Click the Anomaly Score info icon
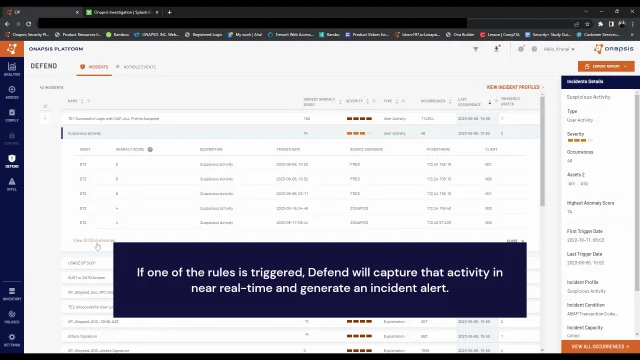Viewport: 640px width, 360px height. pyautogui.click(x=150, y=149)
